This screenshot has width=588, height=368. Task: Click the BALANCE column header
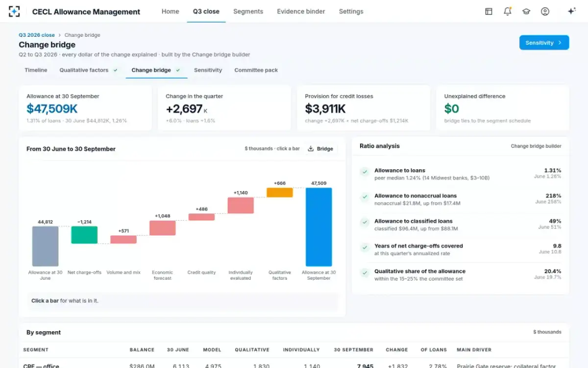tap(142, 350)
